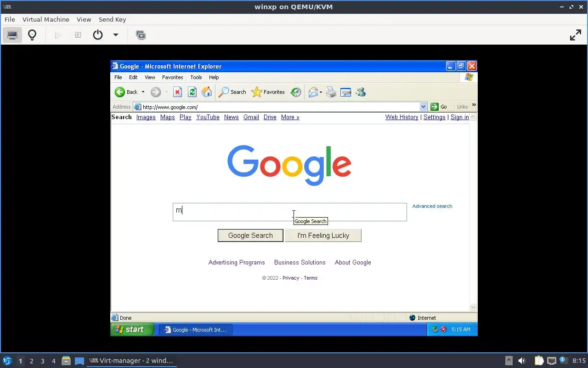Screen dimensions: 588x368
Task: Click the Google Search button
Action: [250, 236]
